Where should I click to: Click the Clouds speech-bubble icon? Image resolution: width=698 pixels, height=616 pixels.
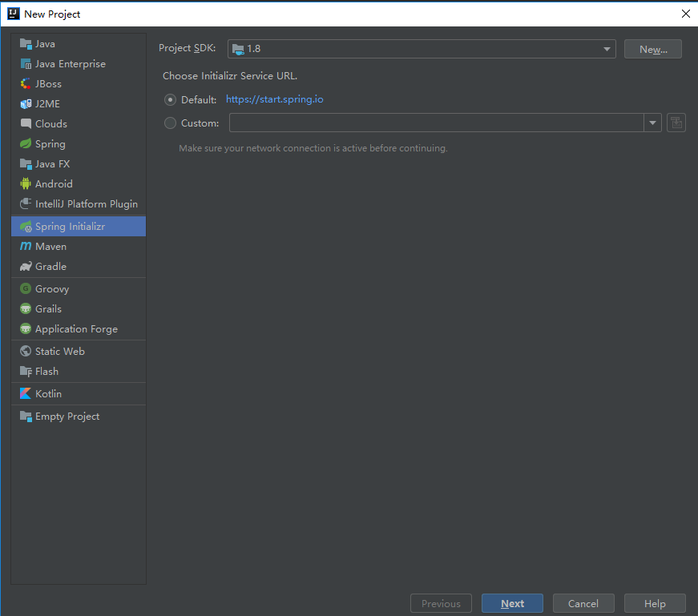pos(26,123)
